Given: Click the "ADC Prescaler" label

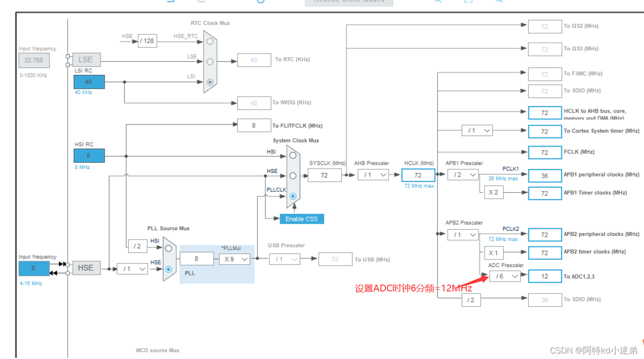Looking at the screenshot, I should pos(506,265).
